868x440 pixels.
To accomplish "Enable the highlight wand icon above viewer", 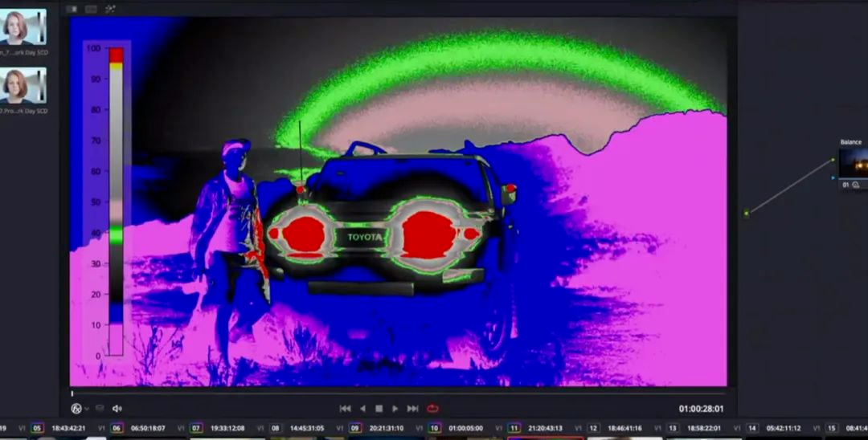I will (109, 9).
